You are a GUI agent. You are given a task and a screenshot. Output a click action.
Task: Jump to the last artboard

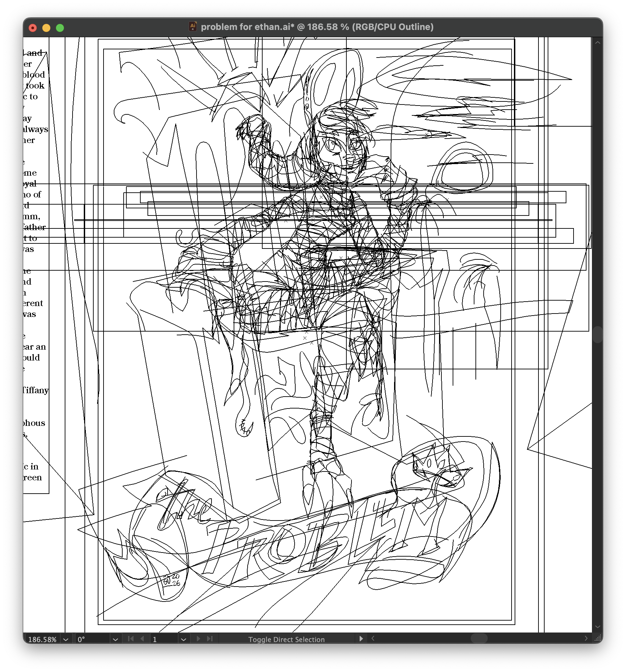210,639
